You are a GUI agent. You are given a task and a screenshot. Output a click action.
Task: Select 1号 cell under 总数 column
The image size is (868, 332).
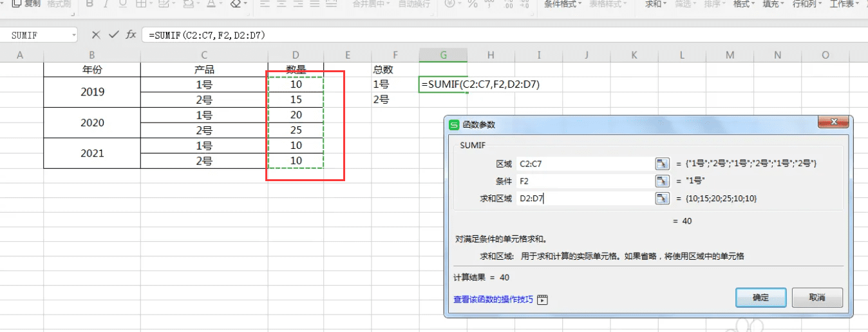(395, 84)
